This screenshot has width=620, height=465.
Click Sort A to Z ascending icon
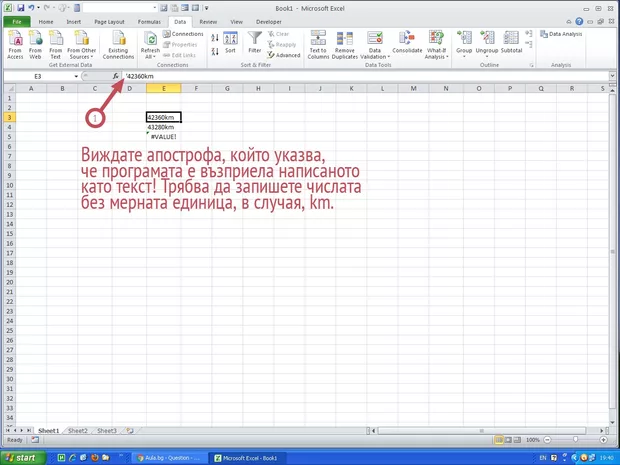pyautogui.click(x=215, y=38)
